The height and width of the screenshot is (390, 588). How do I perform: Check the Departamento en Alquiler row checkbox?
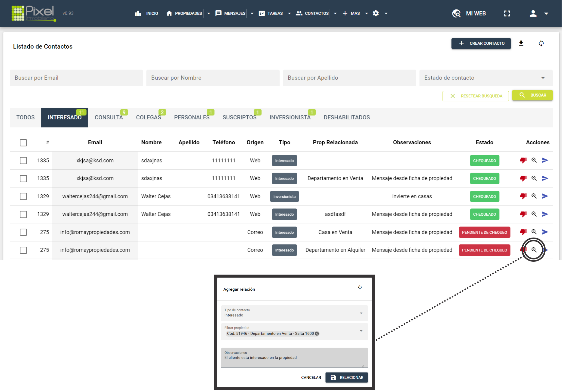[x=23, y=250]
